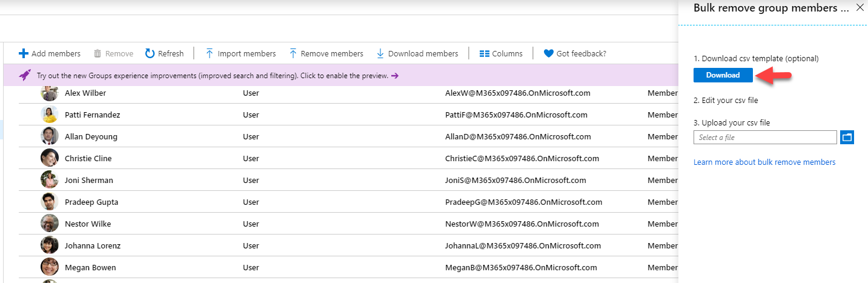868x283 pixels.
Task: Click the greyed-out Remove trash icon
Action: coord(98,53)
